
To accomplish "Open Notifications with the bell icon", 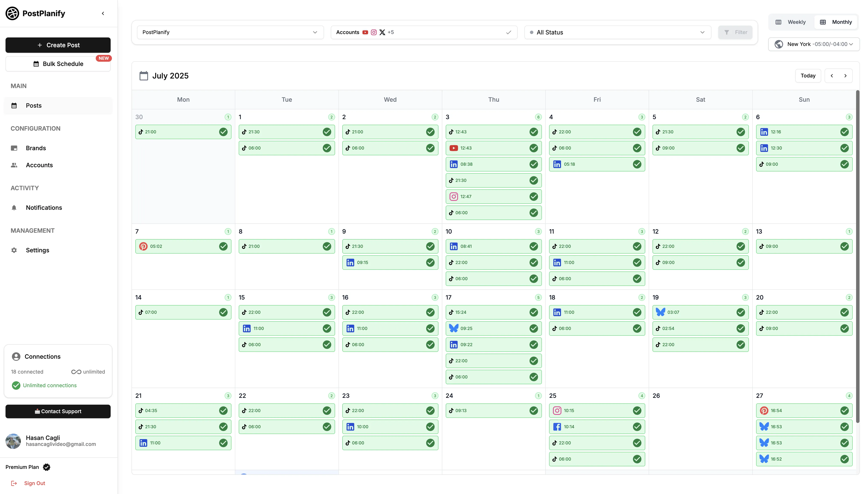I will [14, 208].
